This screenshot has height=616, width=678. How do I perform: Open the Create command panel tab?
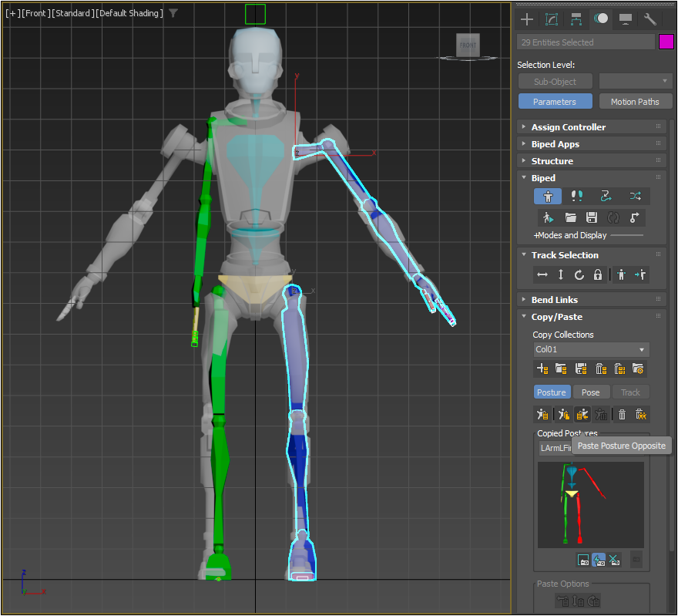[527, 19]
